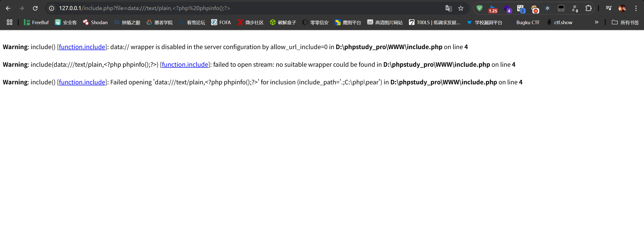Reload the include.php page
644x245 pixels.
(x=35, y=8)
